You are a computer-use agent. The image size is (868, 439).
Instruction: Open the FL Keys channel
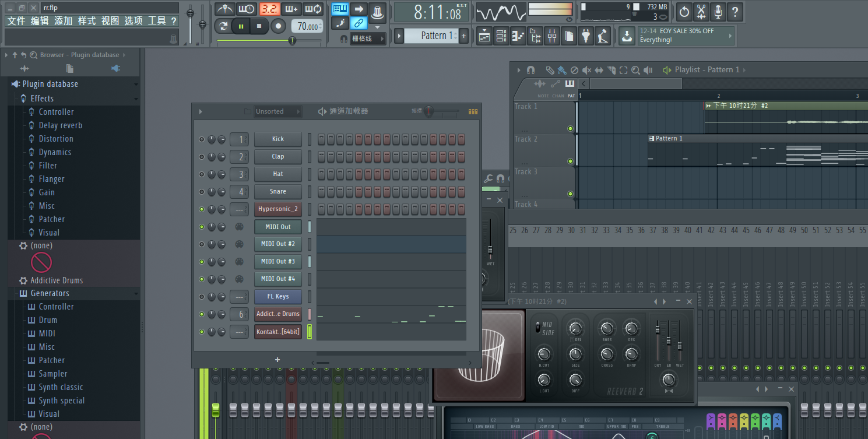click(278, 297)
